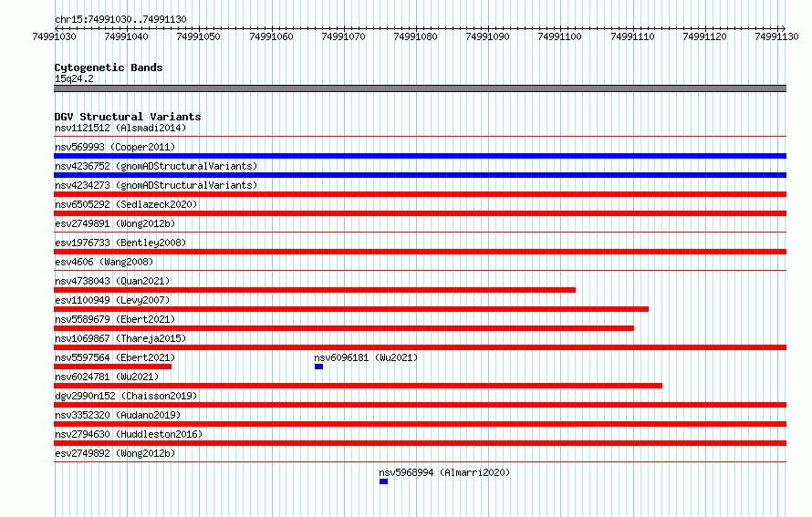Click nsv5597564 (Ebert2021) label
Screen dimensions: 812x517
click(115, 357)
